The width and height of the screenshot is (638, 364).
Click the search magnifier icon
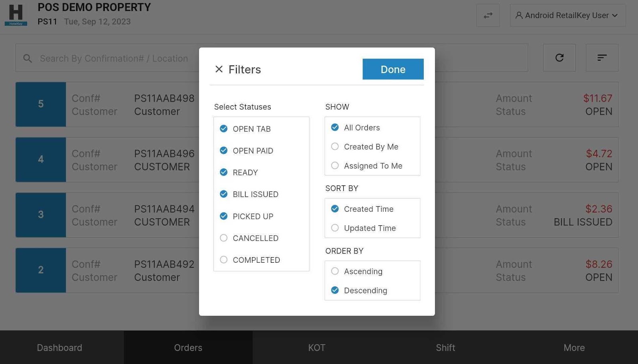point(28,59)
